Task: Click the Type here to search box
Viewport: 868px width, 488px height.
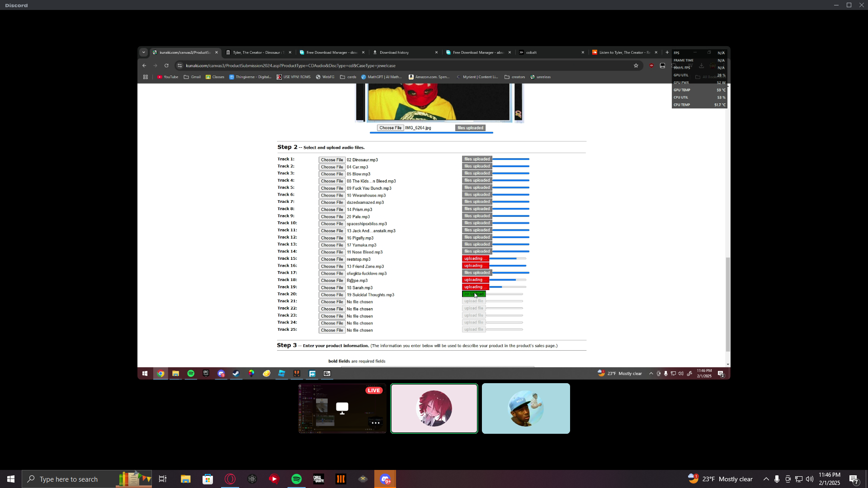Action: [69, 479]
